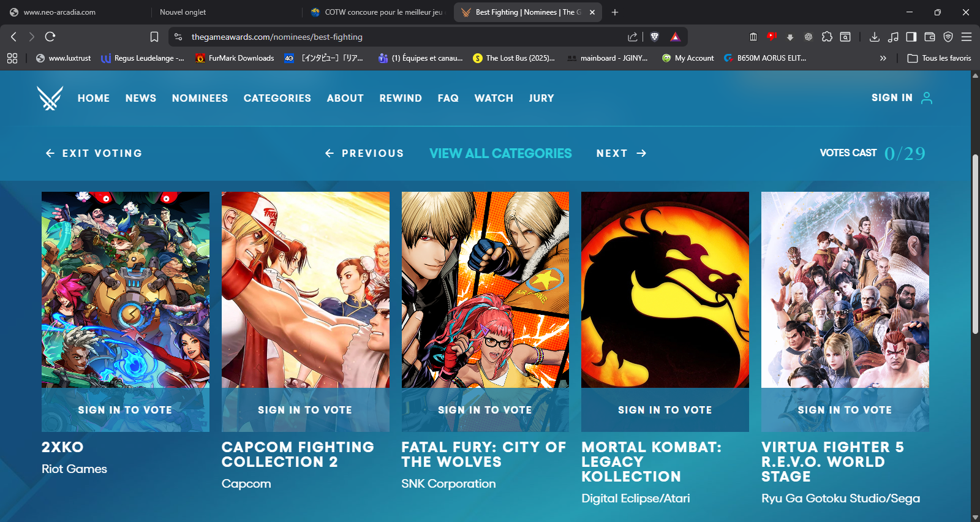Go to NEXT category
Screen dimensions: 980x522
[621, 153]
